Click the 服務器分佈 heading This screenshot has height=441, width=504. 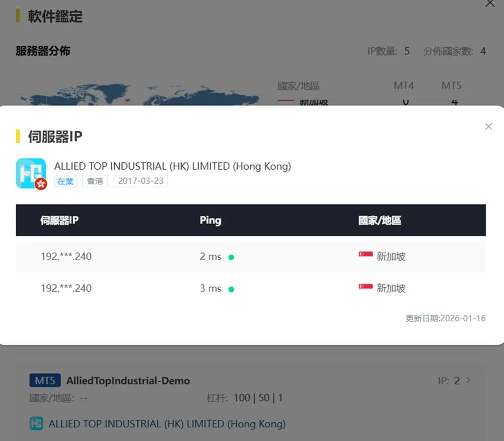[x=43, y=51]
